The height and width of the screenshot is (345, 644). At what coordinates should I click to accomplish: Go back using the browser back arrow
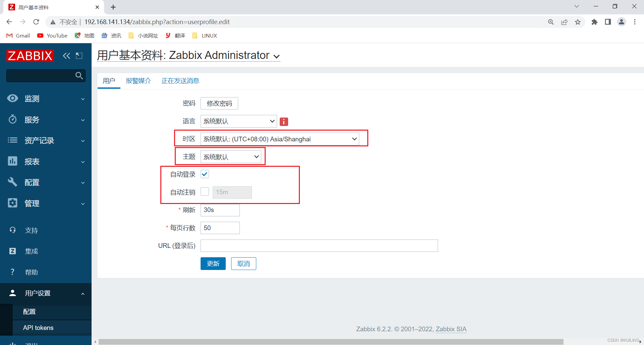pyautogui.click(x=9, y=22)
